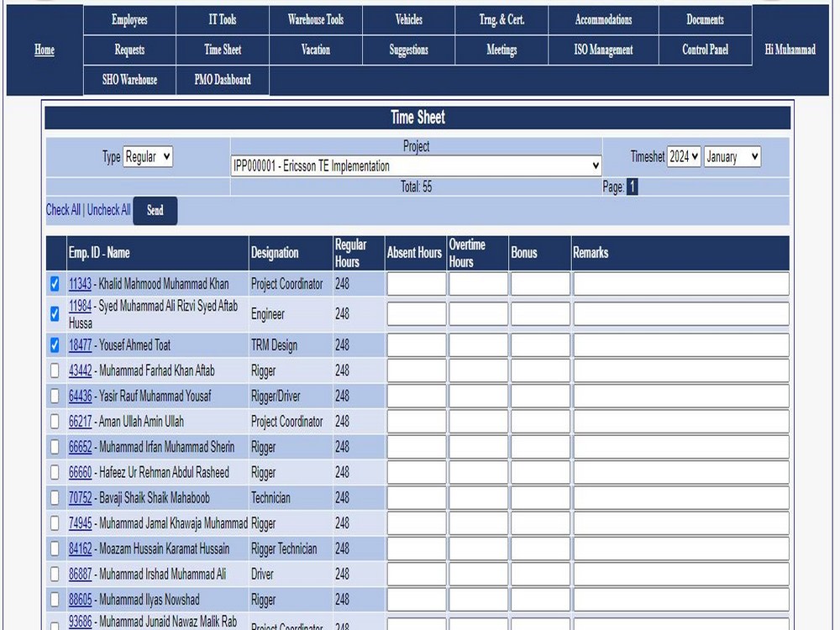Open the Accommodations menu
The height and width of the screenshot is (630, 840).
[x=603, y=20]
